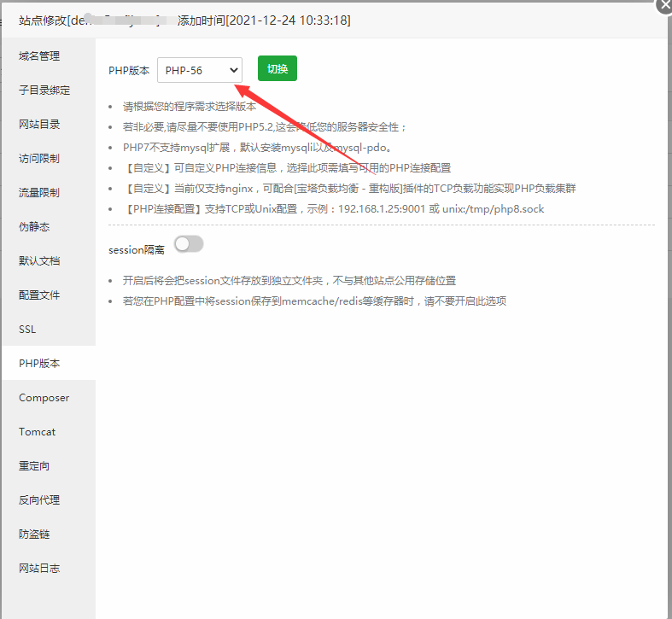Viewport: 672px width, 619px height.
Task: Toggle the session隔离 switch
Action: pos(189,244)
